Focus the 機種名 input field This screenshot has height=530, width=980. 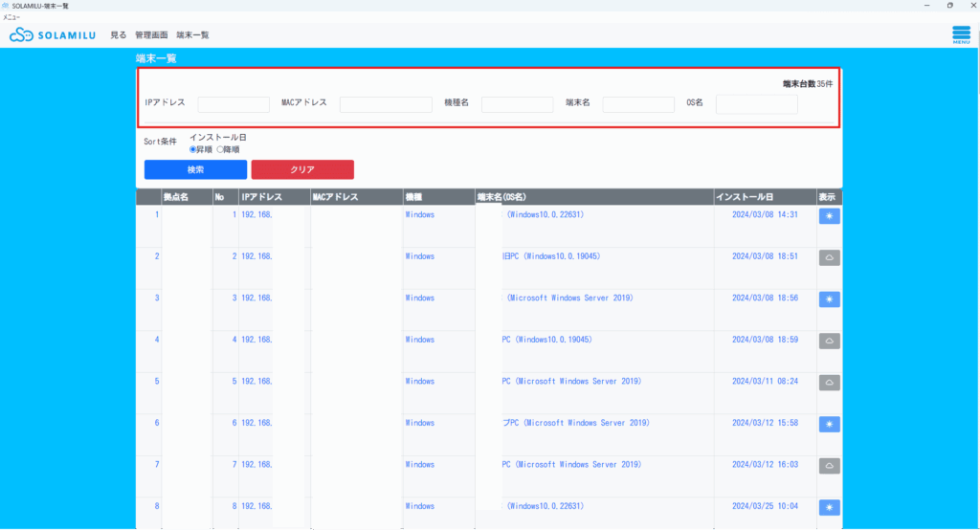pos(518,104)
